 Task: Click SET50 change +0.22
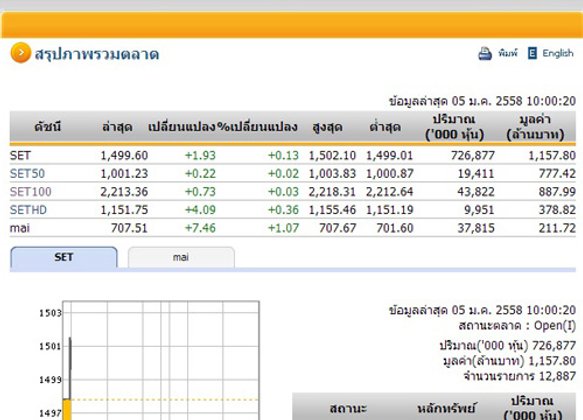click(200, 174)
